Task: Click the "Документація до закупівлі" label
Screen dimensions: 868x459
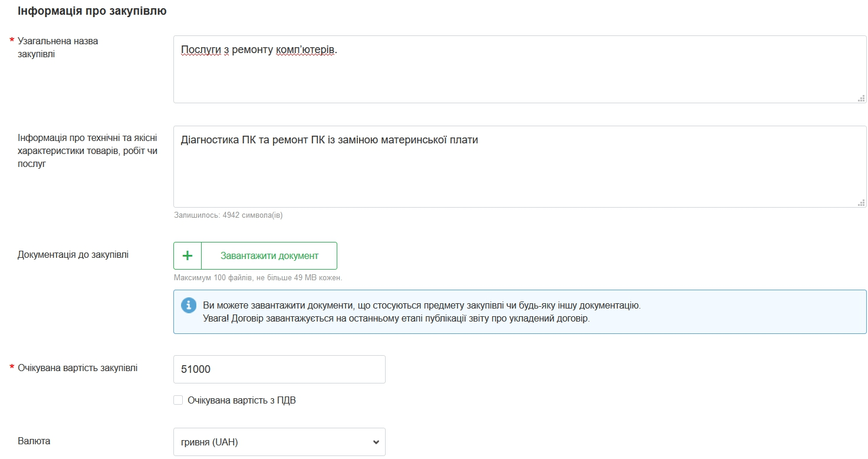Action: click(73, 255)
